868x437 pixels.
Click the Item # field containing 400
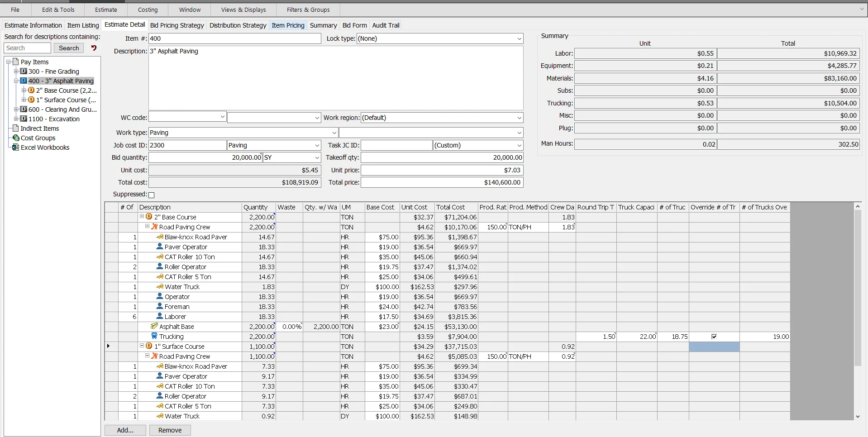235,39
